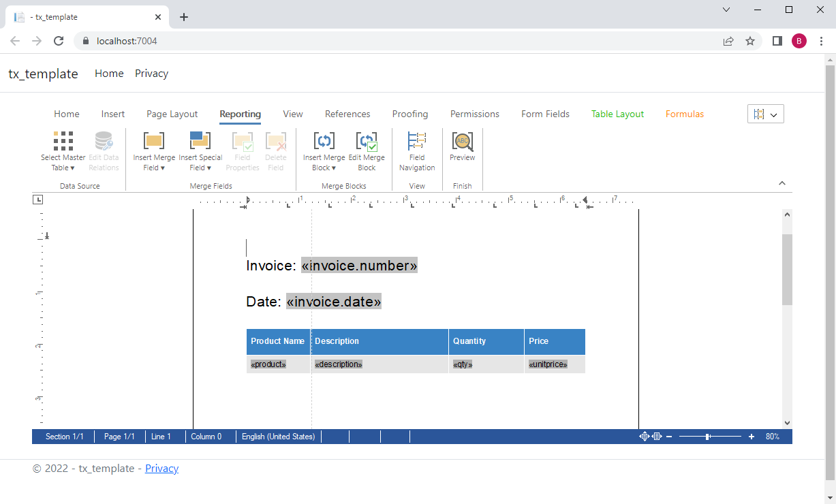Go back in browser history
The width and height of the screenshot is (836, 504).
[x=15, y=41]
